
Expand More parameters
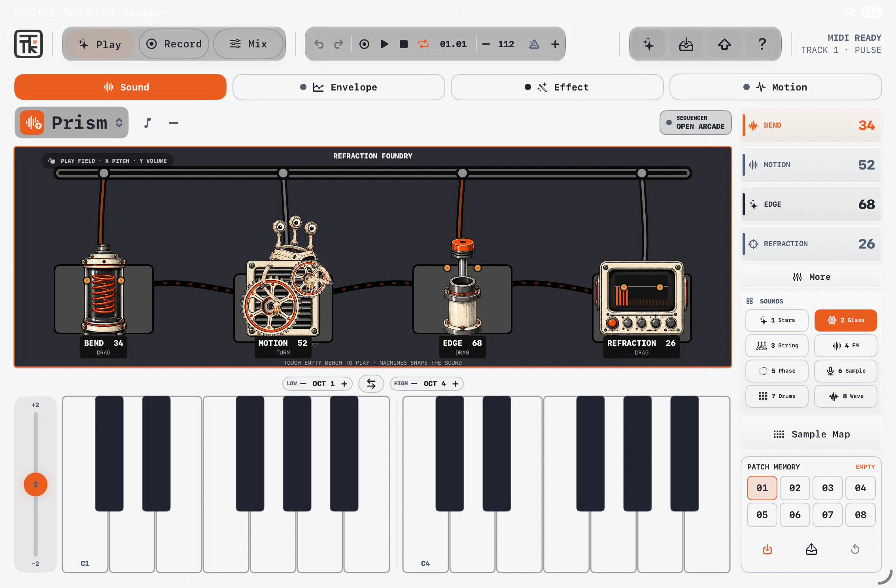click(x=811, y=277)
